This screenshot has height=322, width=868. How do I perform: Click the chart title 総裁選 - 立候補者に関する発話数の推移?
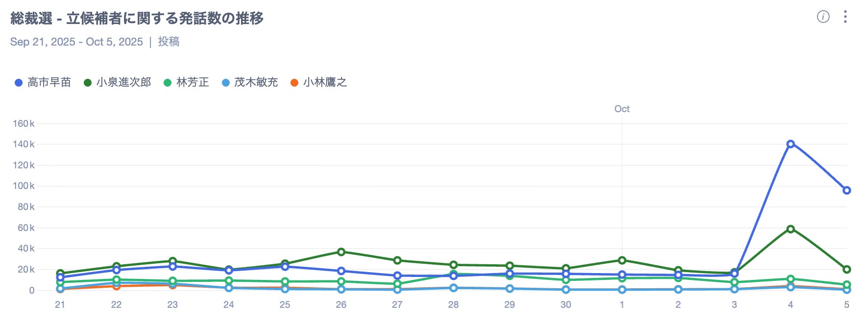click(137, 19)
